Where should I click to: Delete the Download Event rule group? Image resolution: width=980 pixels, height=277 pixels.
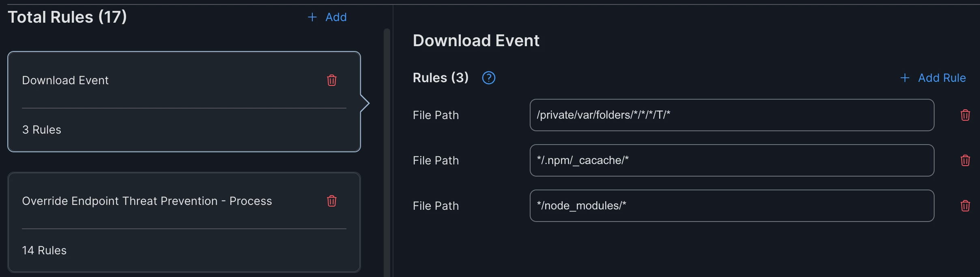pos(332,80)
